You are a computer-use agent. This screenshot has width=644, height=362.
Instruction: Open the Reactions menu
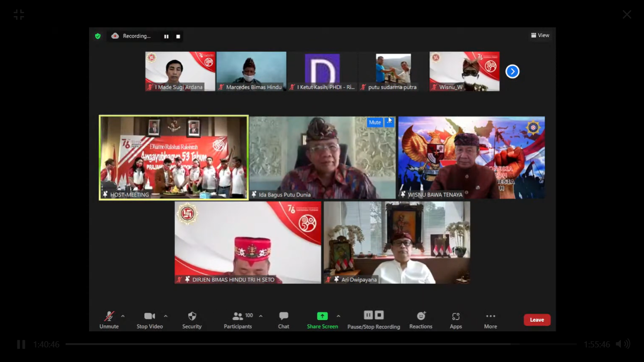421,320
